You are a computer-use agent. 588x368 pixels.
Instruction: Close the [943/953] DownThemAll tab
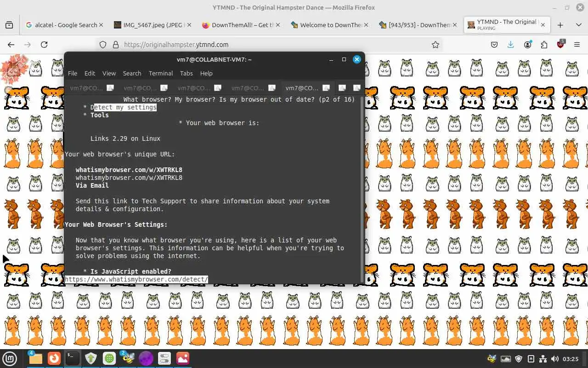(x=455, y=25)
